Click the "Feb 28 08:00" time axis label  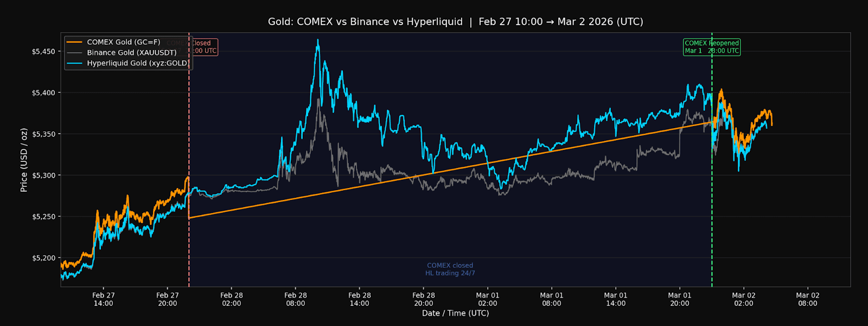(x=295, y=299)
